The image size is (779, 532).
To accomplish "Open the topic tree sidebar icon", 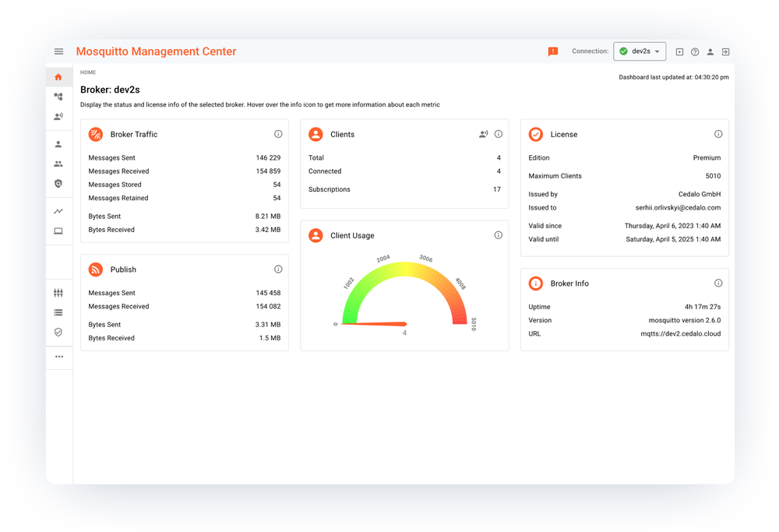I will coord(58,97).
